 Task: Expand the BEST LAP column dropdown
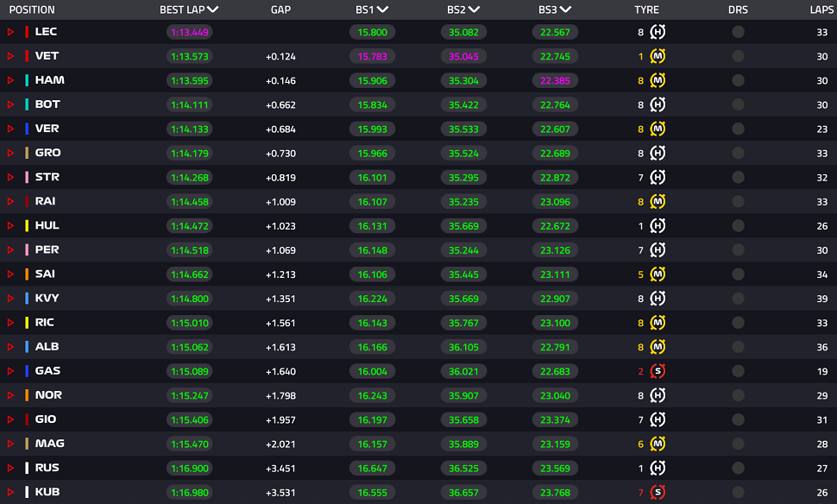(x=212, y=9)
